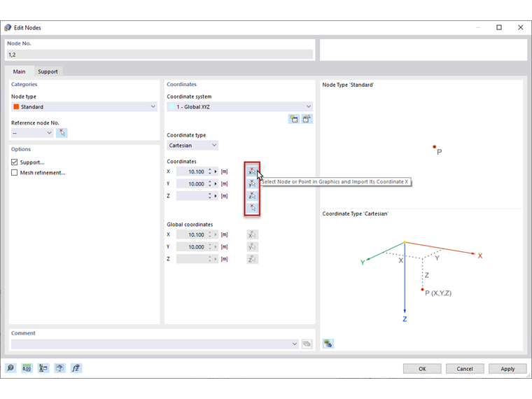Open Y coordinate arrow menu

(x=216, y=184)
